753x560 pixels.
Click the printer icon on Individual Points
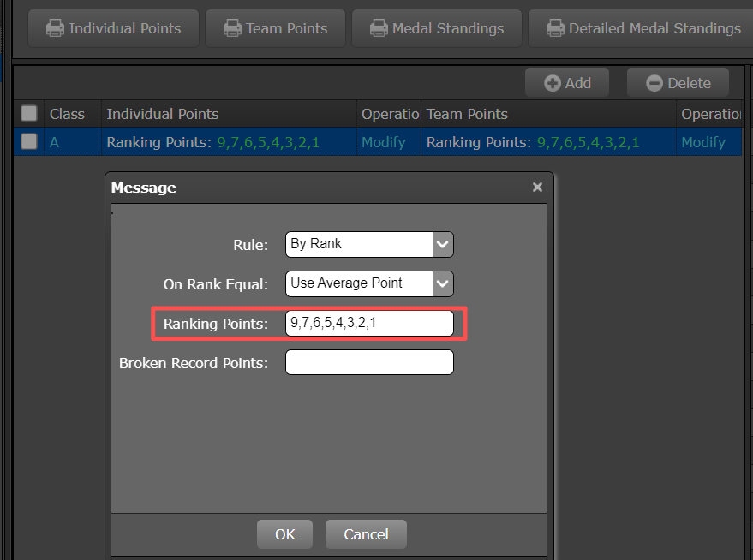55,28
